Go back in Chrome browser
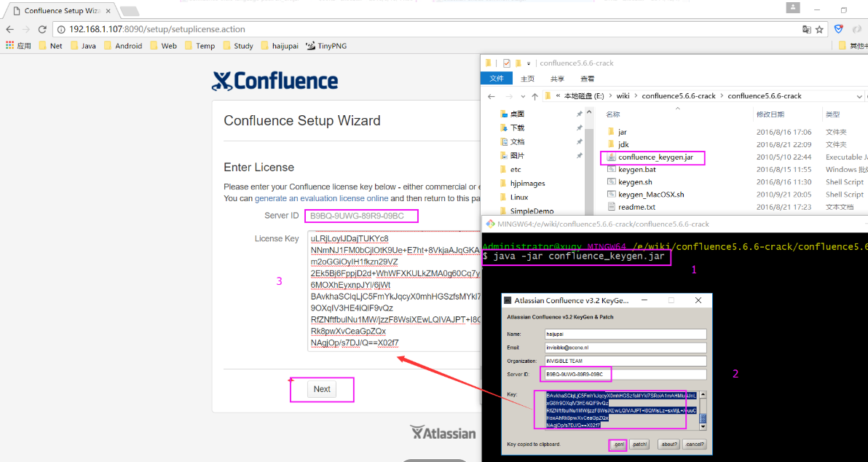Screen dimensions: 868x462 pyautogui.click(x=9, y=29)
